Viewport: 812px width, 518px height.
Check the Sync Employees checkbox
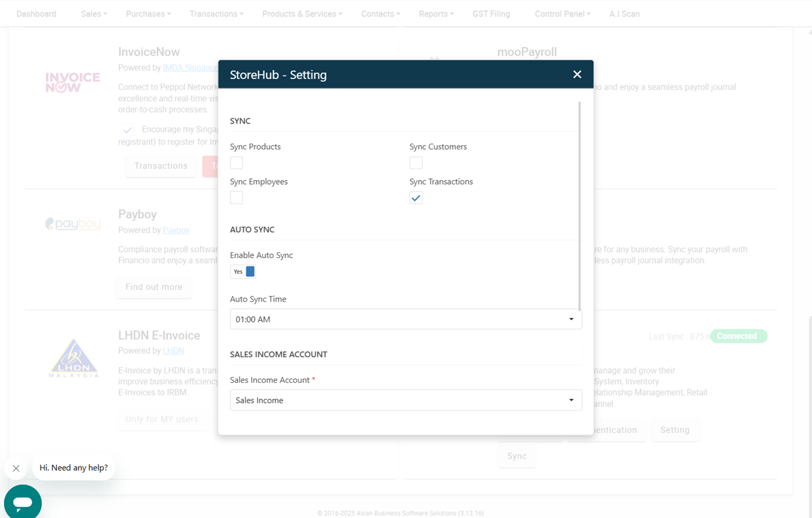[x=237, y=197]
